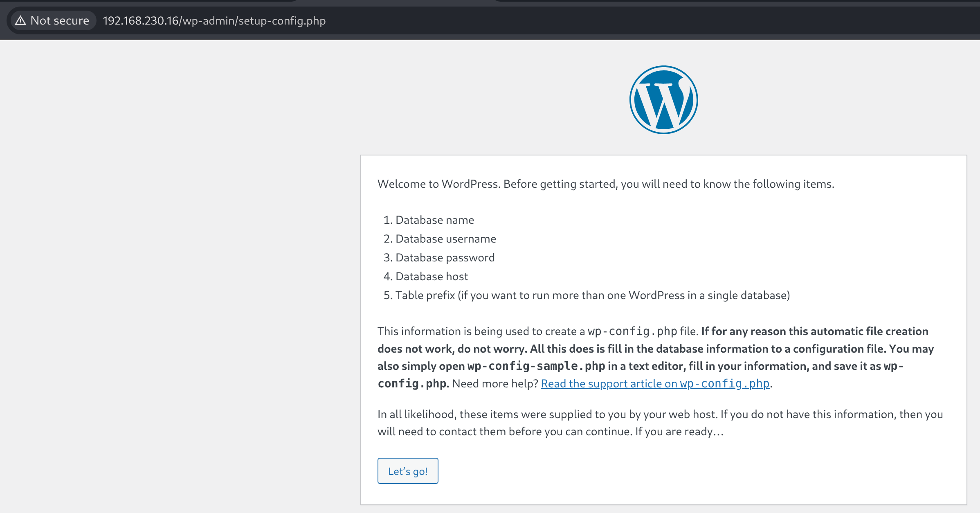This screenshot has width=980, height=513.
Task: Open the wp-config.php support article link
Action: [655, 383]
